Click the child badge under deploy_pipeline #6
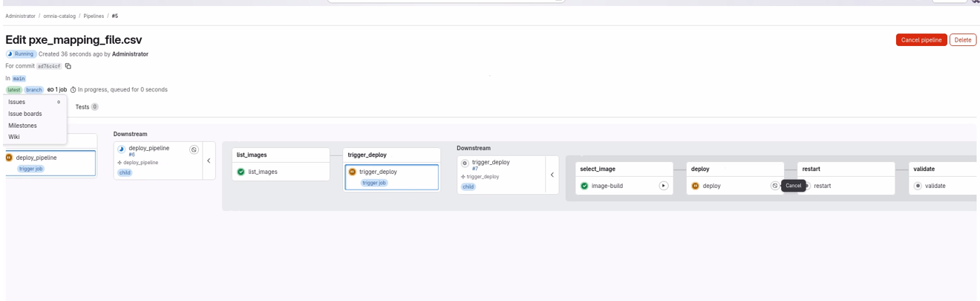Viewport: 980px width, 301px height. pos(125,172)
